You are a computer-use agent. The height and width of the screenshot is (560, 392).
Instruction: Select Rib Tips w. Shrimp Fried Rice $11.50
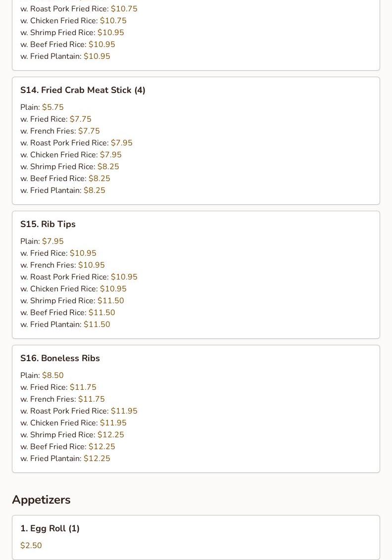(x=72, y=300)
